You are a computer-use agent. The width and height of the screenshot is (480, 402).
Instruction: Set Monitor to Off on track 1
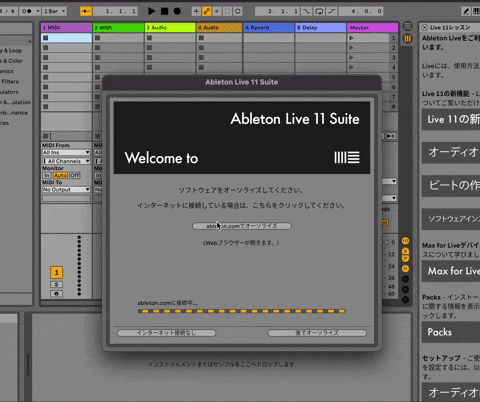point(75,175)
